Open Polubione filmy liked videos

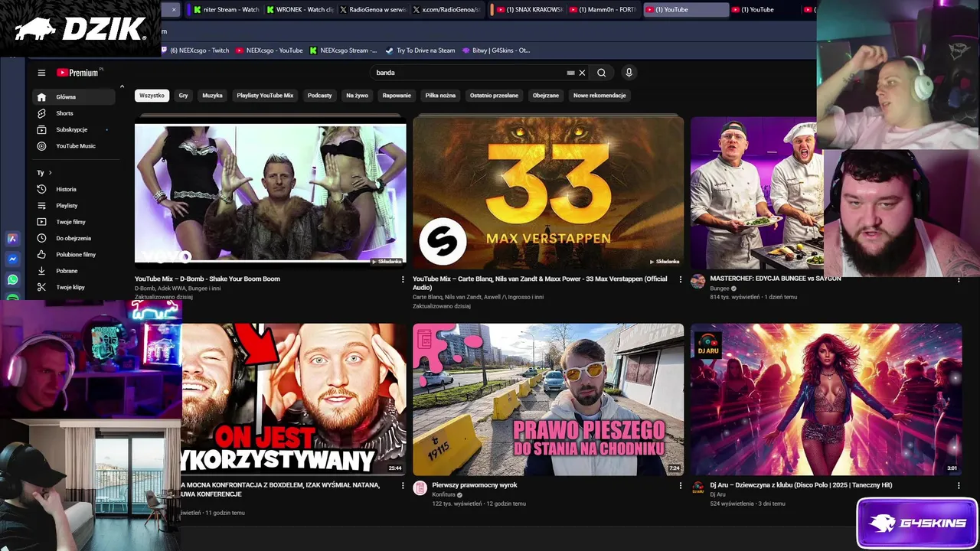pyautogui.click(x=75, y=254)
